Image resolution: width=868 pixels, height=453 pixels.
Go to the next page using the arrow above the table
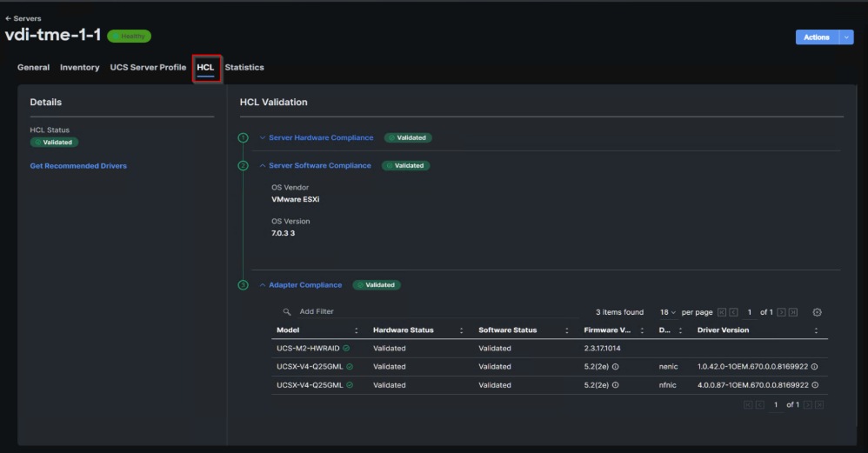click(781, 312)
